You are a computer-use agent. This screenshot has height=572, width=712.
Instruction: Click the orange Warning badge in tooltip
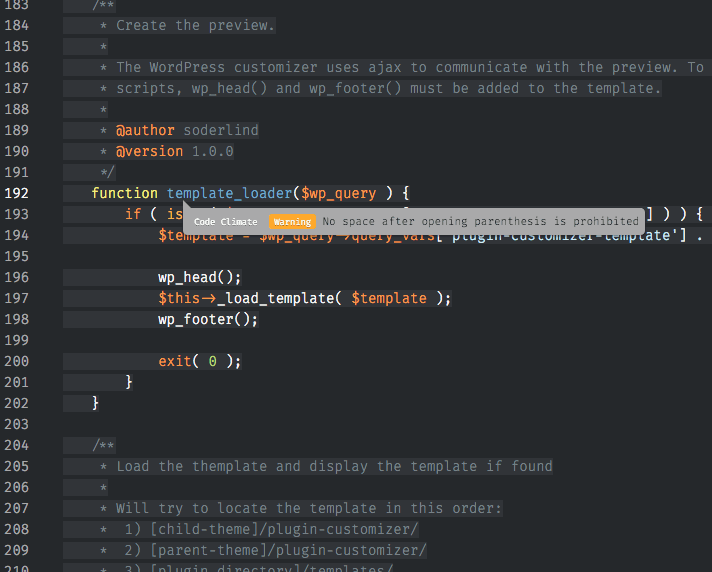point(292,222)
